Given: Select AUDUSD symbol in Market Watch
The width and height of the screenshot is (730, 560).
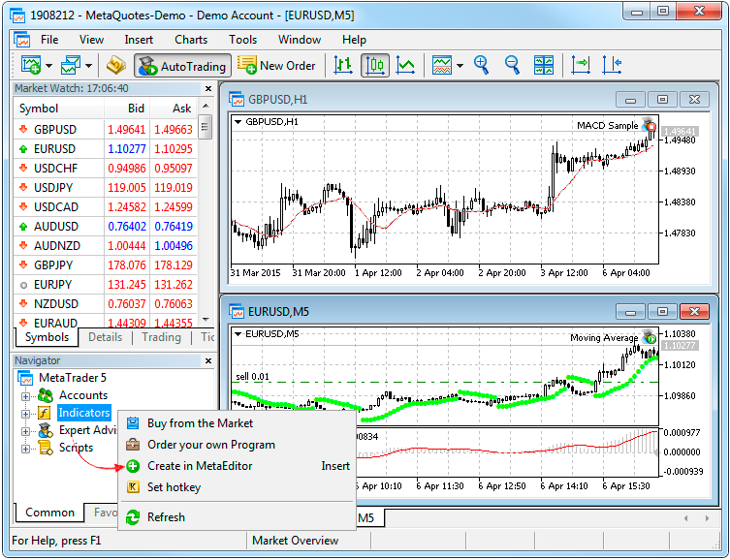Looking at the screenshot, I should (56, 227).
